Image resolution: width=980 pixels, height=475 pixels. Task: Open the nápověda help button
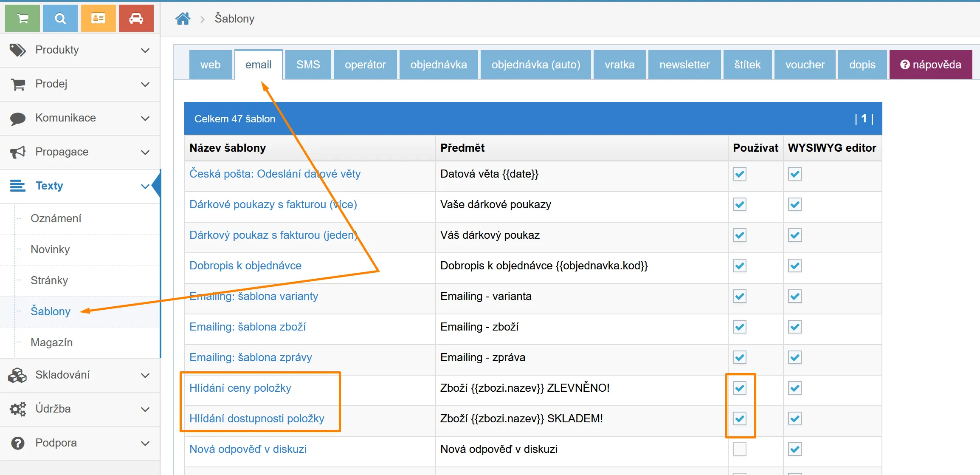[x=931, y=65]
